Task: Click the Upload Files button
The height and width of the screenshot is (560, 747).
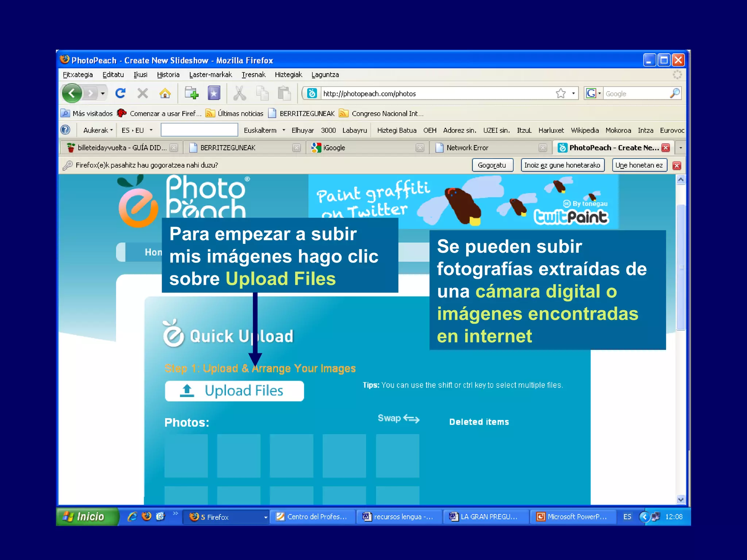Action: coord(235,391)
